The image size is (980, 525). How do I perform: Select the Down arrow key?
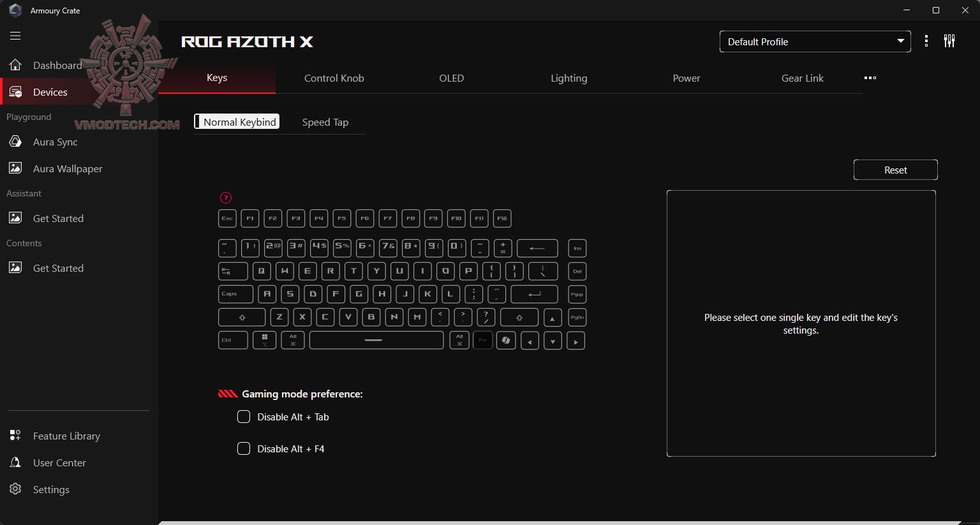click(553, 340)
